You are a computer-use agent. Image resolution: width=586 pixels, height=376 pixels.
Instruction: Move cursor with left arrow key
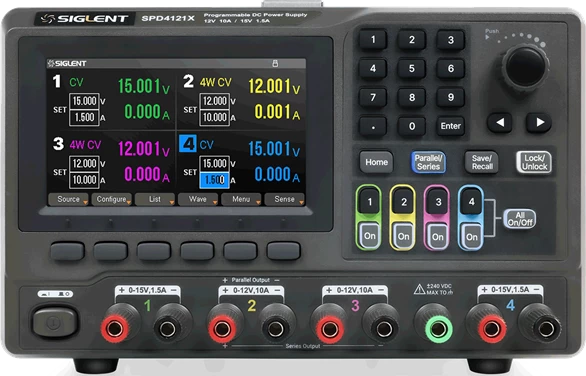coord(500,122)
